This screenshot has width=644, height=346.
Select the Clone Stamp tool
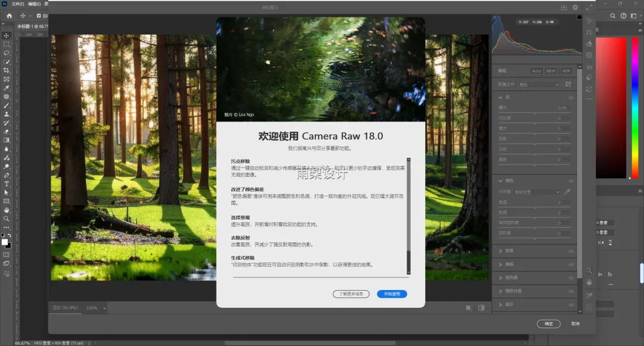click(6, 114)
